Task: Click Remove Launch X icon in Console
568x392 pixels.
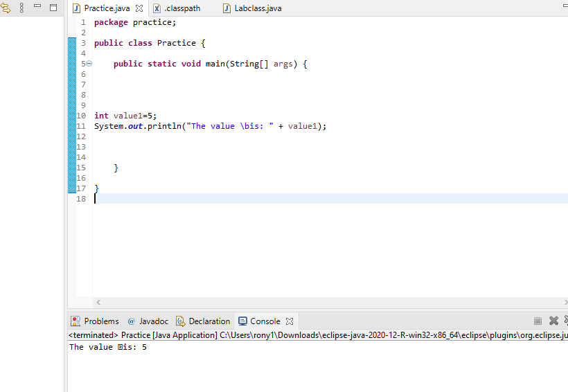Action: point(553,321)
